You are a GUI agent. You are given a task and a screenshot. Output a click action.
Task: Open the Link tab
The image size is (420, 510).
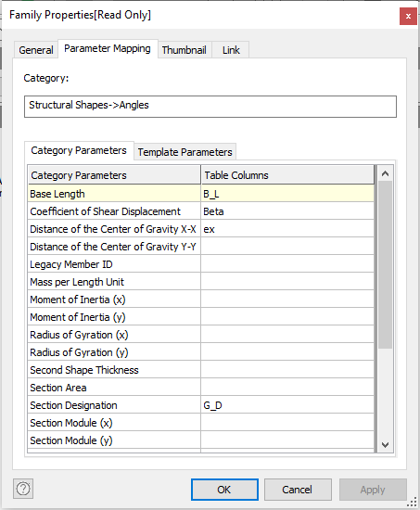pos(231,50)
